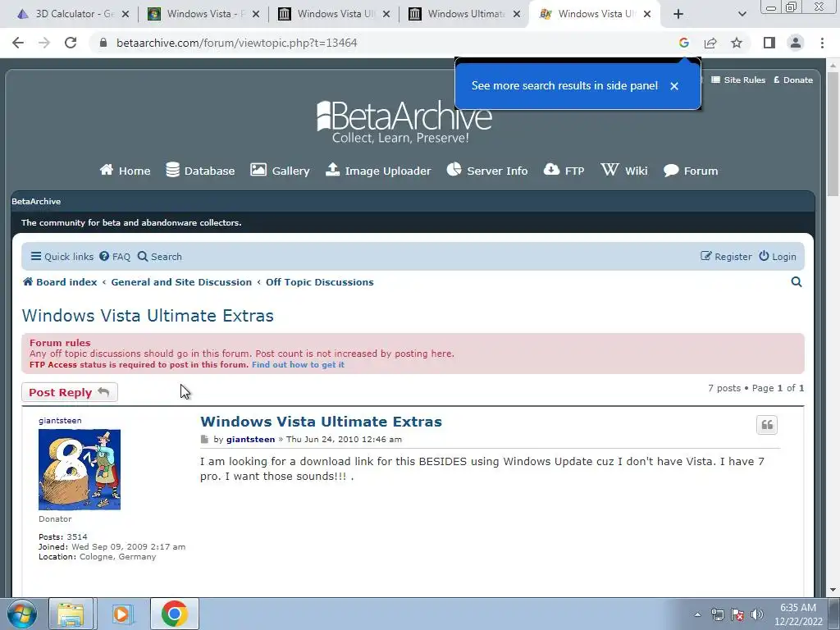Close the Windows Ultimate tab

517,14
